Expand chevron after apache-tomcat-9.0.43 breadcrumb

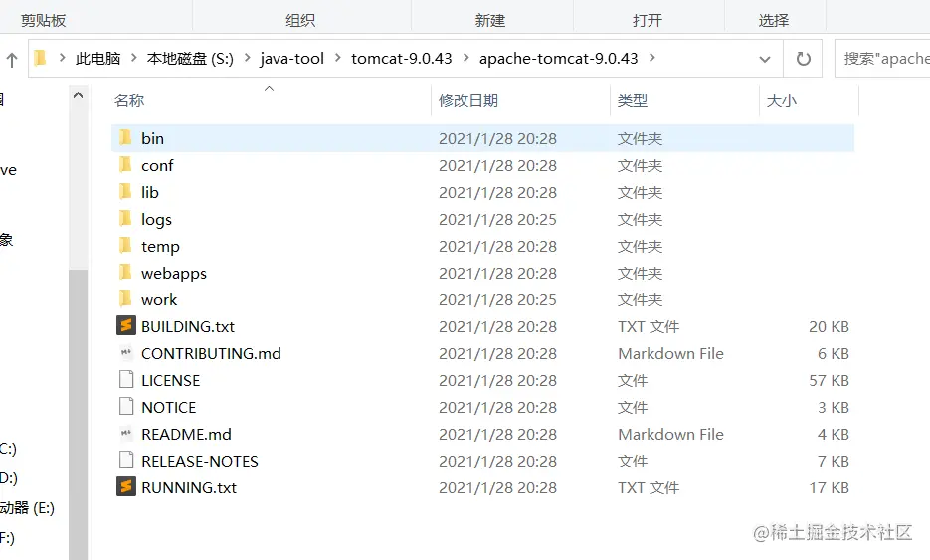(652, 58)
